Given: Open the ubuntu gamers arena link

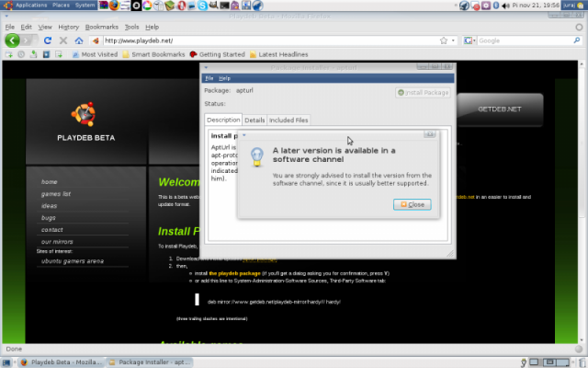Looking at the screenshot, I should (73, 261).
